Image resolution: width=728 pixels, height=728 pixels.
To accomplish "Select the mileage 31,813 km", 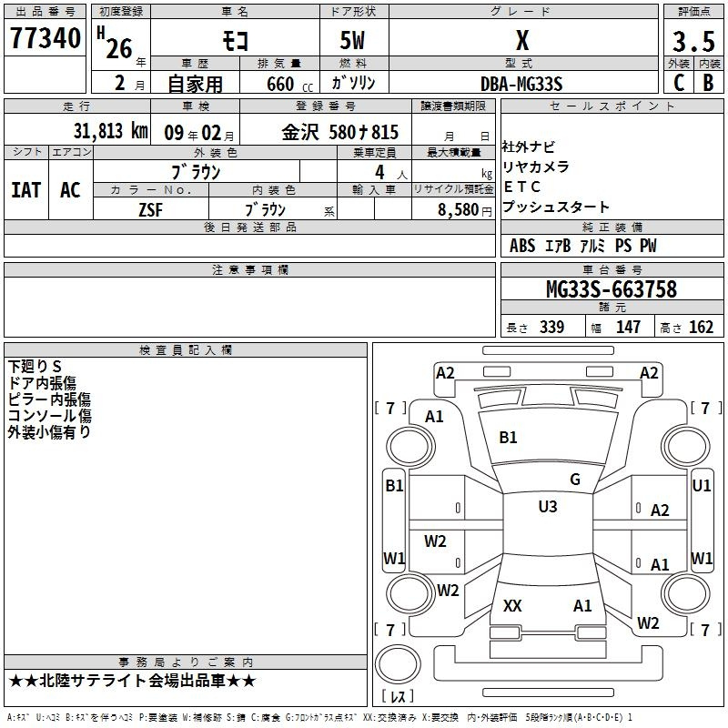I will (x=110, y=131).
